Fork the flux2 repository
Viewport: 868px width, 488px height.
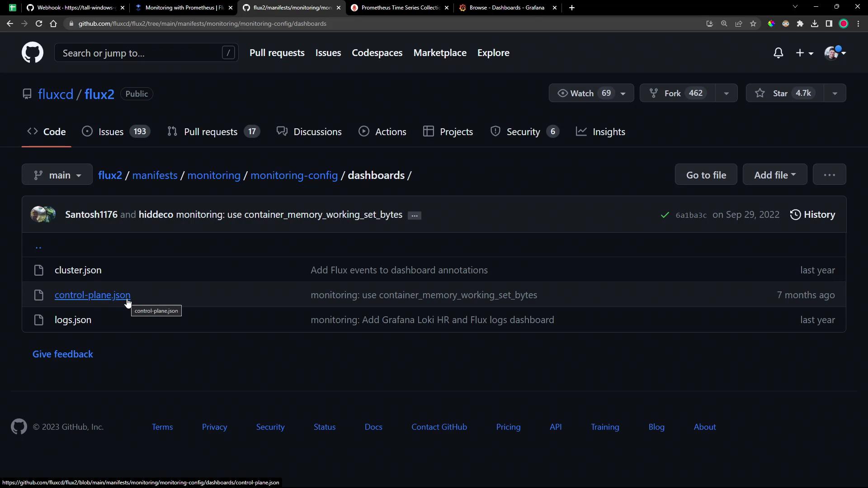pyautogui.click(x=677, y=93)
